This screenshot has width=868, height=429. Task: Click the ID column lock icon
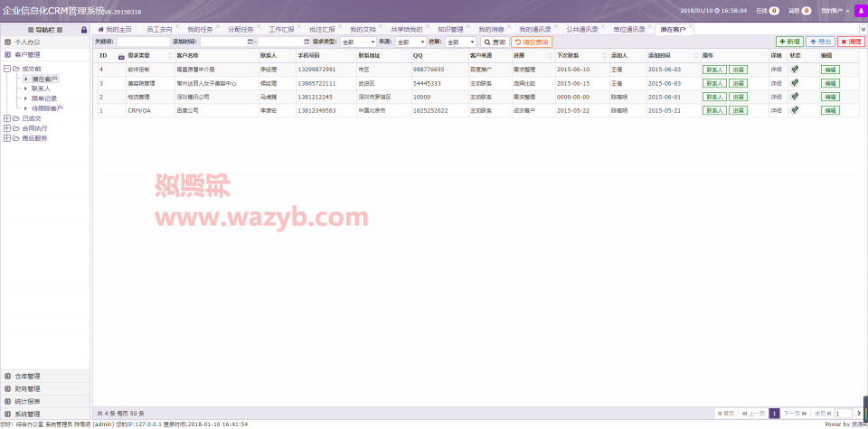tap(121, 56)
